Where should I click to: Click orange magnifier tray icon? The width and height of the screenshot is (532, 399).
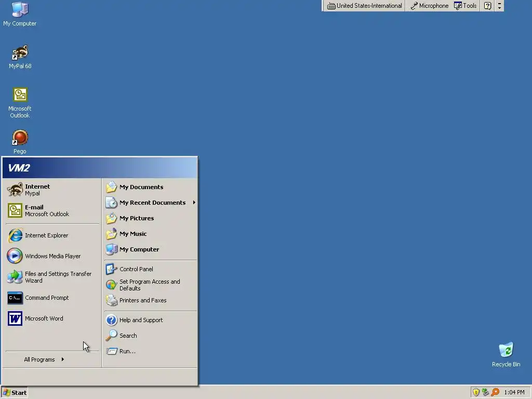(x=495, y=393)
